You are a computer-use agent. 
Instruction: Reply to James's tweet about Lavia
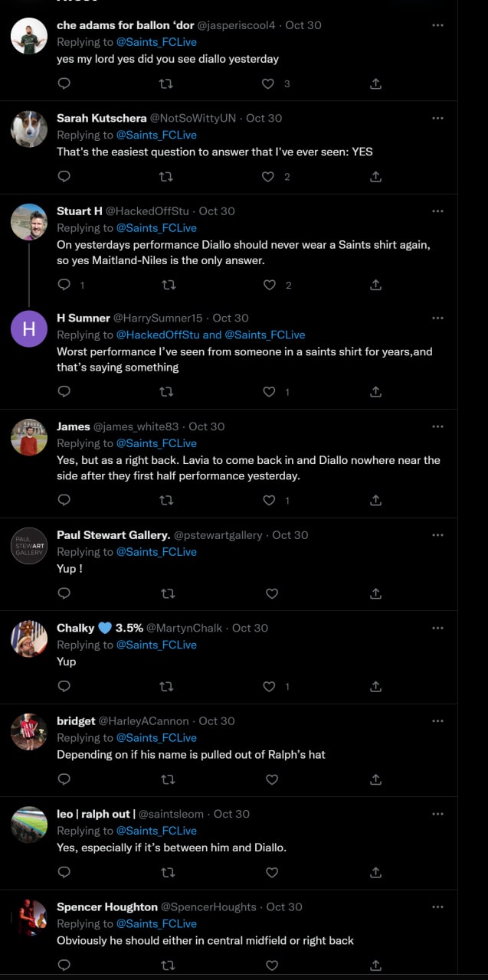point(64,500)
